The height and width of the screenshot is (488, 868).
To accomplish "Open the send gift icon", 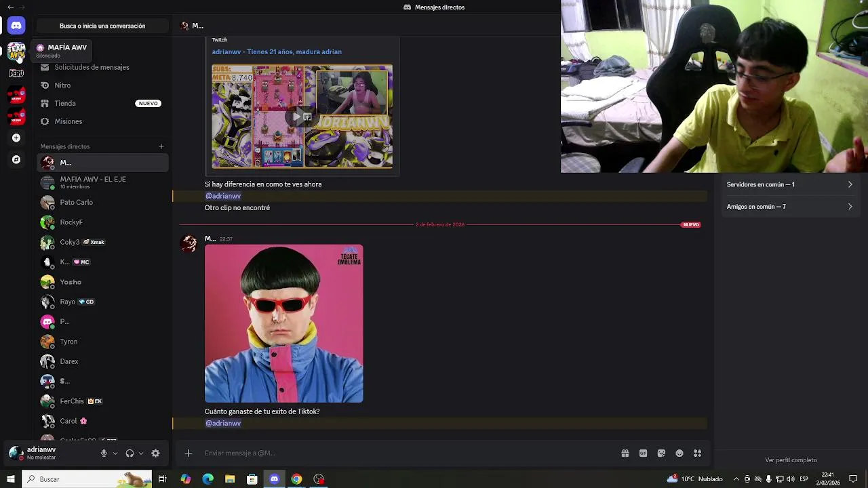I will pos(625,453).
